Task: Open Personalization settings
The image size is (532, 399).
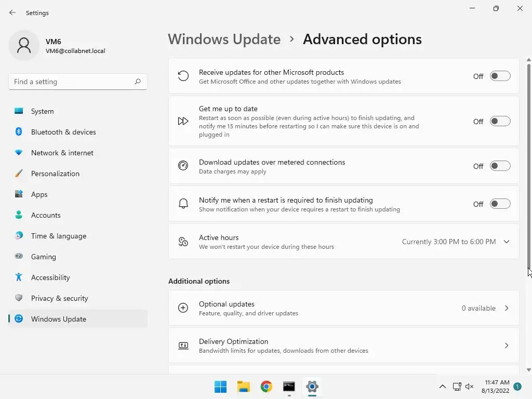Action: click(x=78, y=174)
